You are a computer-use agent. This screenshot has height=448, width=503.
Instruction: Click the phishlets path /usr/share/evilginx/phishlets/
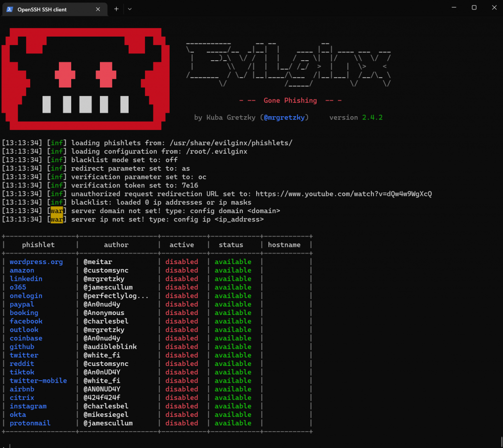231,143
